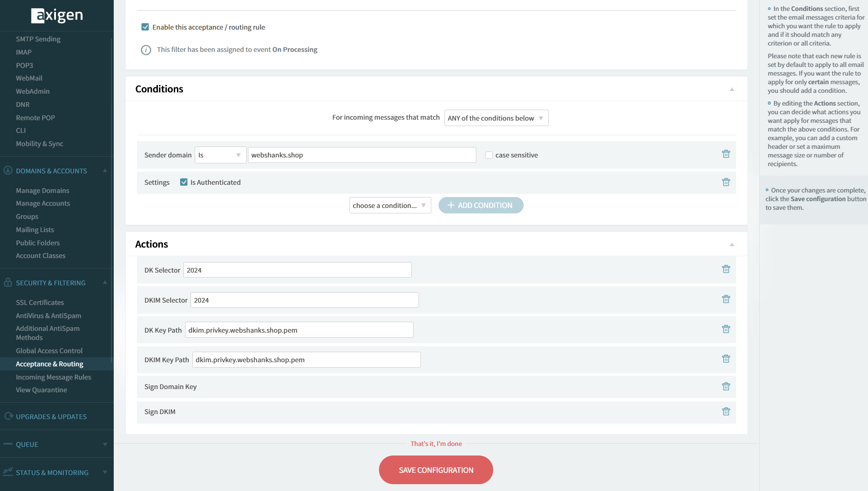Collapse the Security & Filtering menu arrow
This screenshot has height=491, width=868.
[x=105, y=283]
